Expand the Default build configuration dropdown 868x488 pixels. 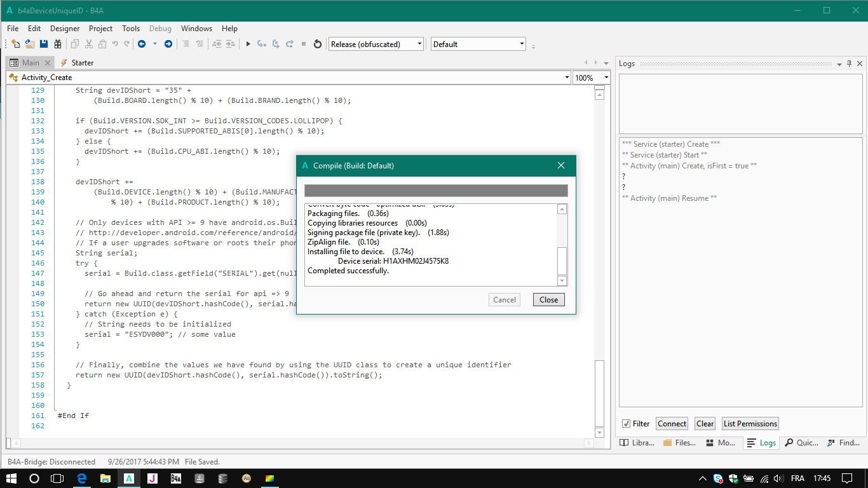click(x=478, y=44)
